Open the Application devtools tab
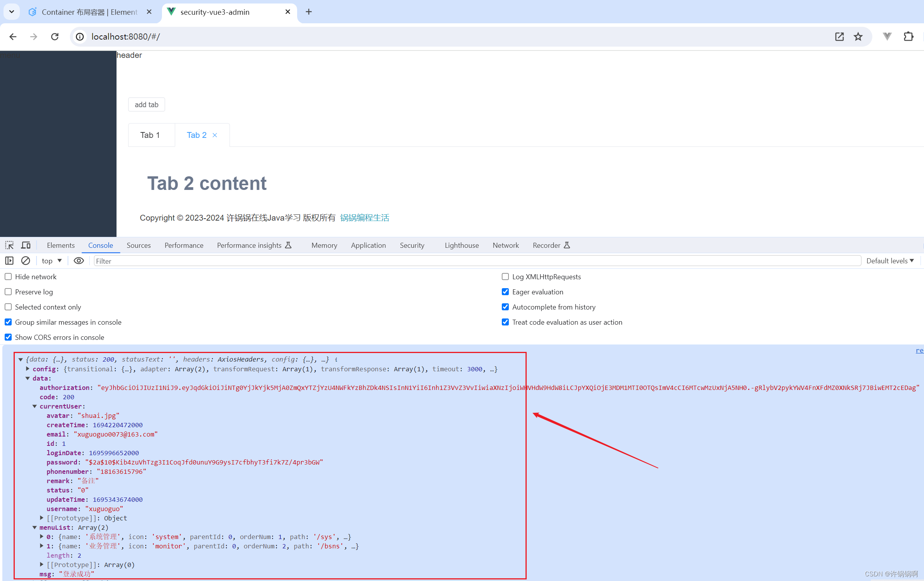 (x=368, y=245)
